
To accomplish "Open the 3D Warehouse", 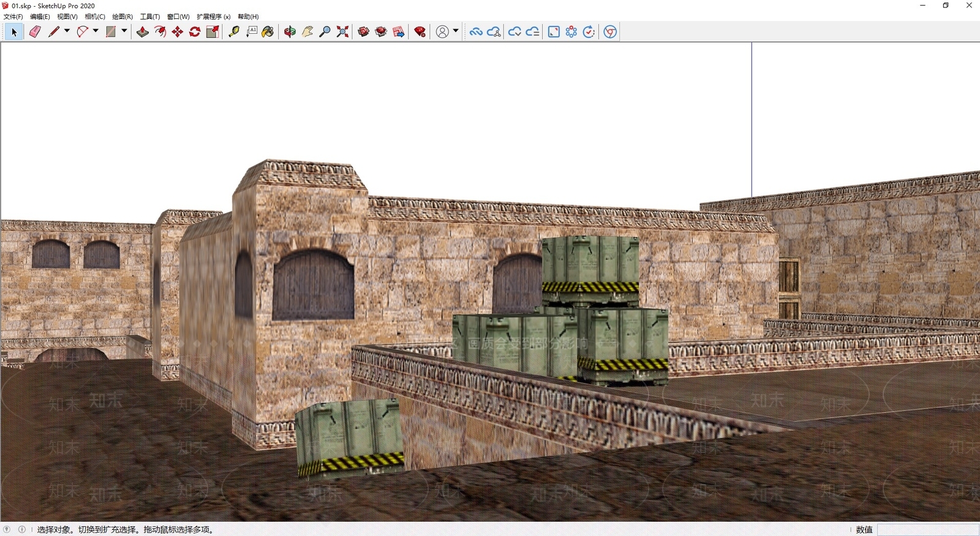I will tap(364, 32).
